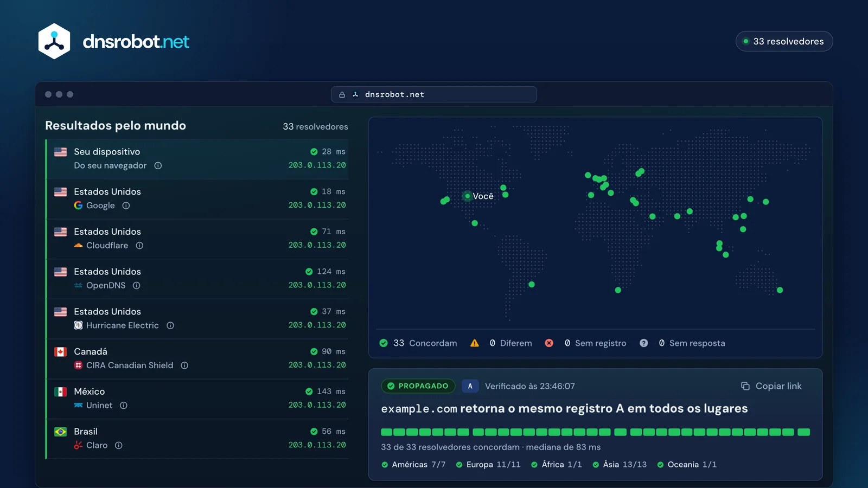Click the África 1/1 region summary
Screen dimensions: 868x488
pyautogui.click(x=556, y=465)
